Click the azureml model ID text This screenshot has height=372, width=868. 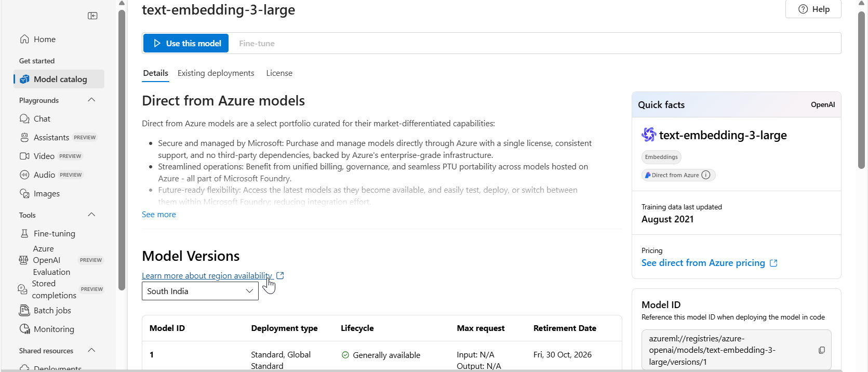[x=712, y=350]
